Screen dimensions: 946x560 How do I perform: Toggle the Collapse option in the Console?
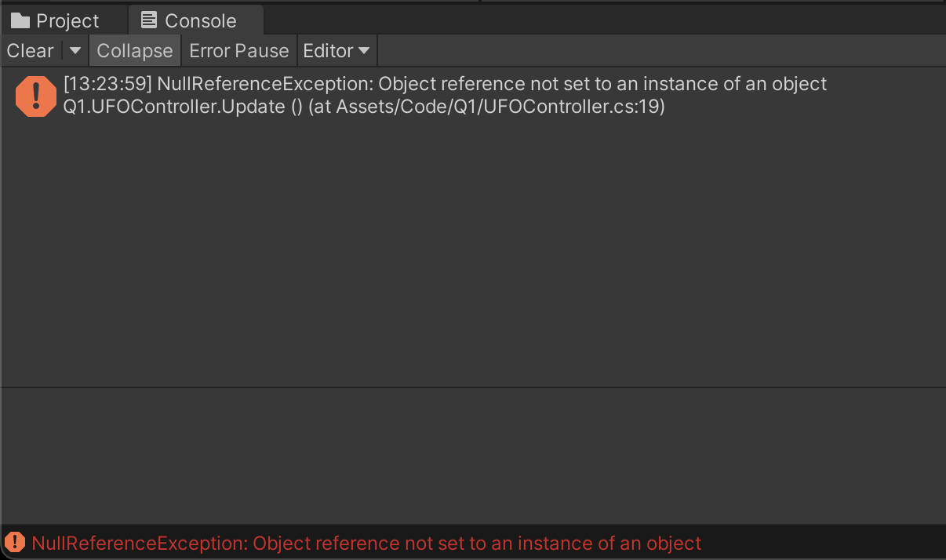pyautogui.click(x=134, y=51)
